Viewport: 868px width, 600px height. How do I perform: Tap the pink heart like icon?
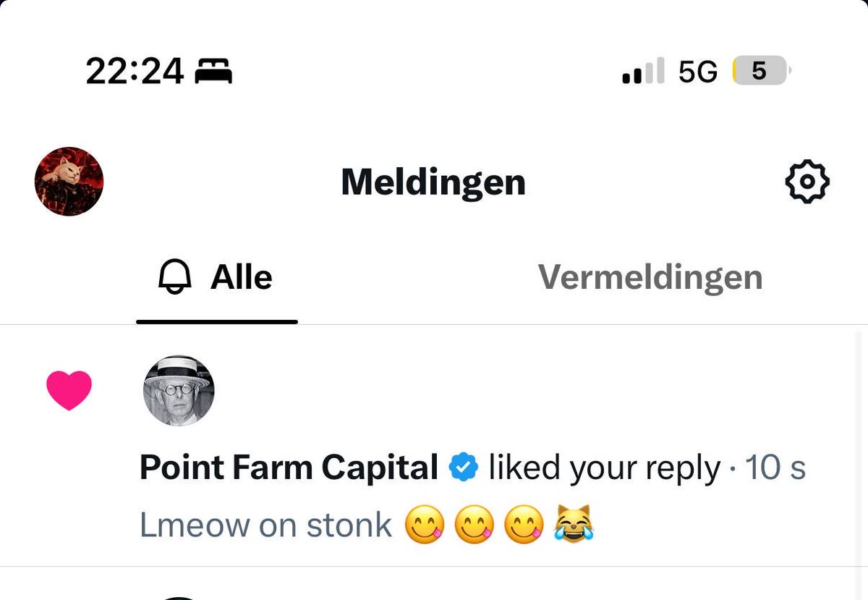click(69, 390)
